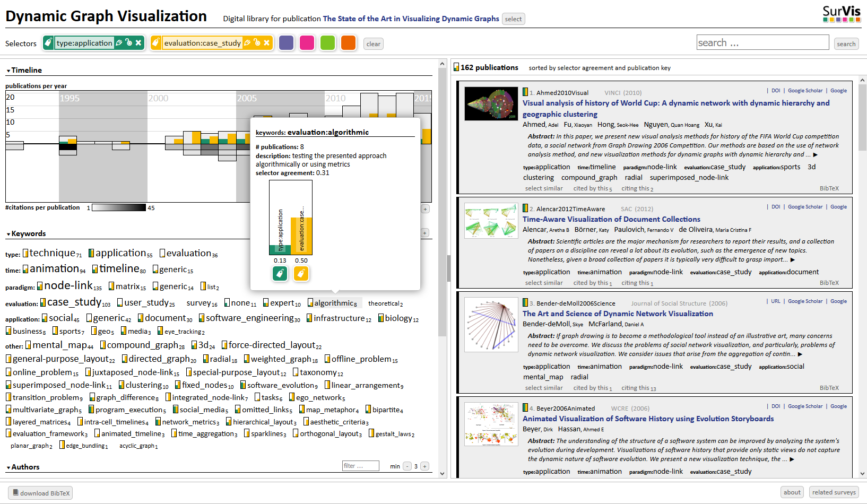Pick the pink empty selector slot
Screen dimensions: 867x504
tap(307, 43)
